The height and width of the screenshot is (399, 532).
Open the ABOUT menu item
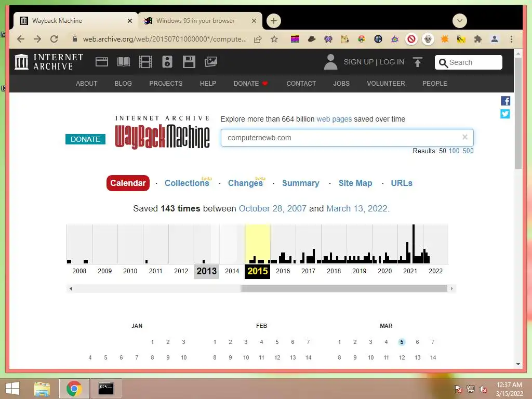pyautogui.click(x=87, y=84)
